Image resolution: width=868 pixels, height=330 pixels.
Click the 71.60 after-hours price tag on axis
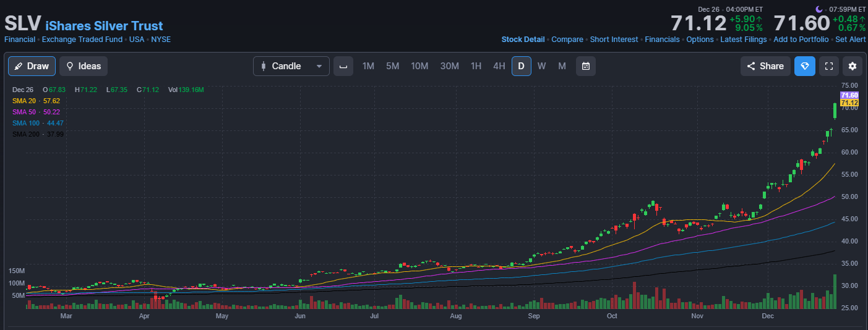click(849, 95)
